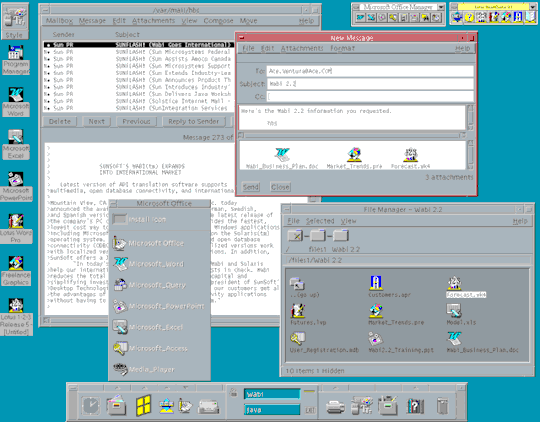Launch Lotus Organizer book icon in SmartSuite bar
Image resolution: width=540 pixels, height=422 pixels.
coord(530,17)
